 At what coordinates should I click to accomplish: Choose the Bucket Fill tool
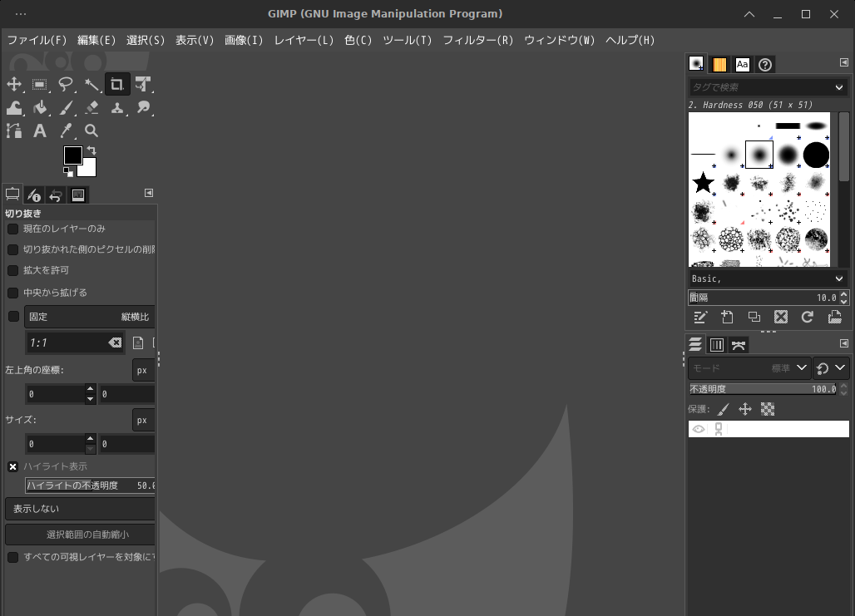40,107
